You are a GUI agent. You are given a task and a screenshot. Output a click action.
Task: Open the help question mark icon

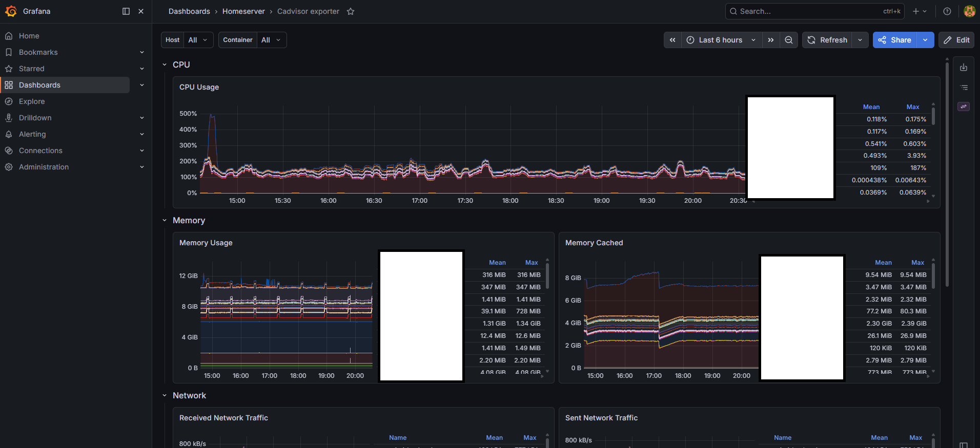point(947,11)
